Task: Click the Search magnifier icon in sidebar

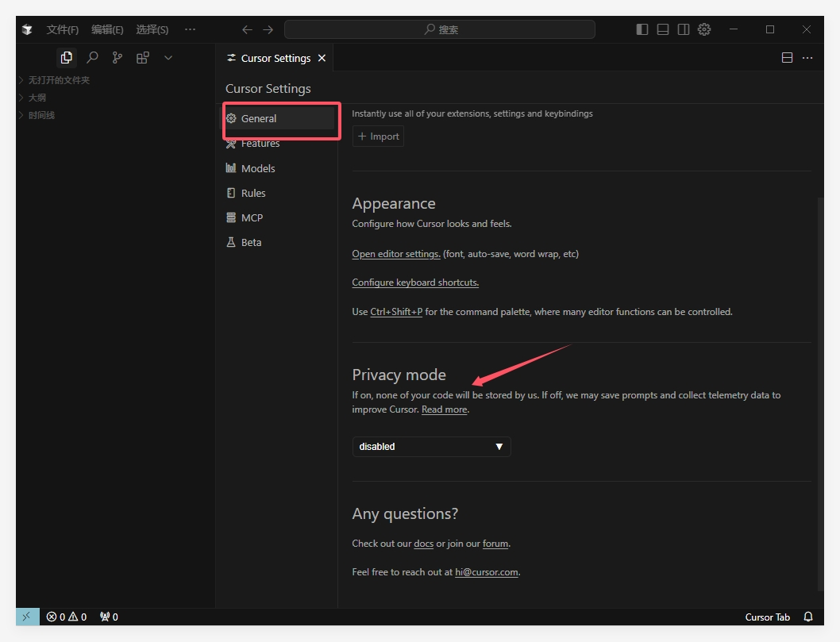Action: [92, 58]
